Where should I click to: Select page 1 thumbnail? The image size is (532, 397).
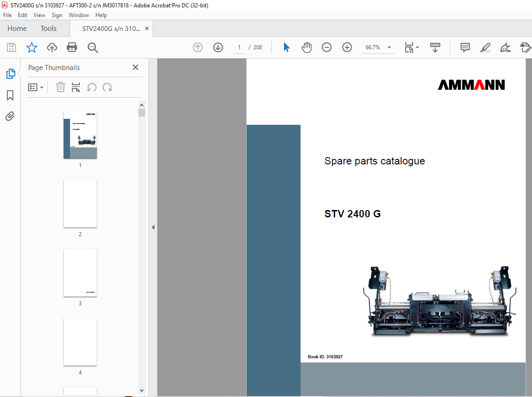80,135
